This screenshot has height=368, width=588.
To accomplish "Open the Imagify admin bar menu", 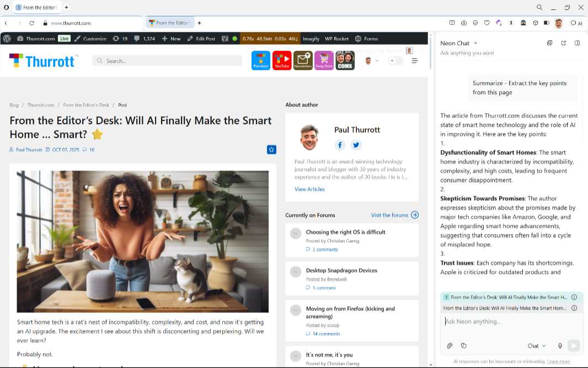I will [311, 39].
